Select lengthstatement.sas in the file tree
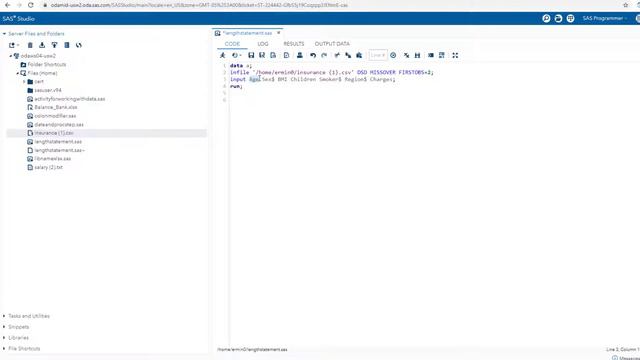640x360 pixels. click(x=58, y=142)
